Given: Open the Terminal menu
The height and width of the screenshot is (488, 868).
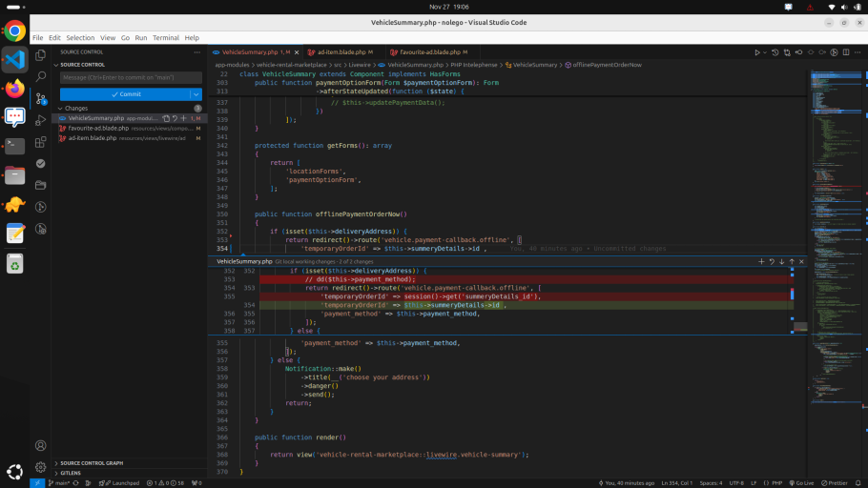Looking at the screenshot, I should tap(165, 38).
